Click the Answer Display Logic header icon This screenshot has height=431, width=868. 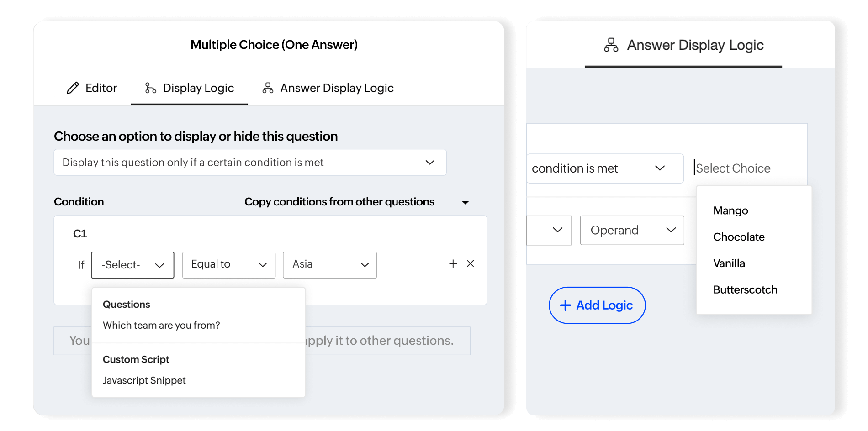611,45
